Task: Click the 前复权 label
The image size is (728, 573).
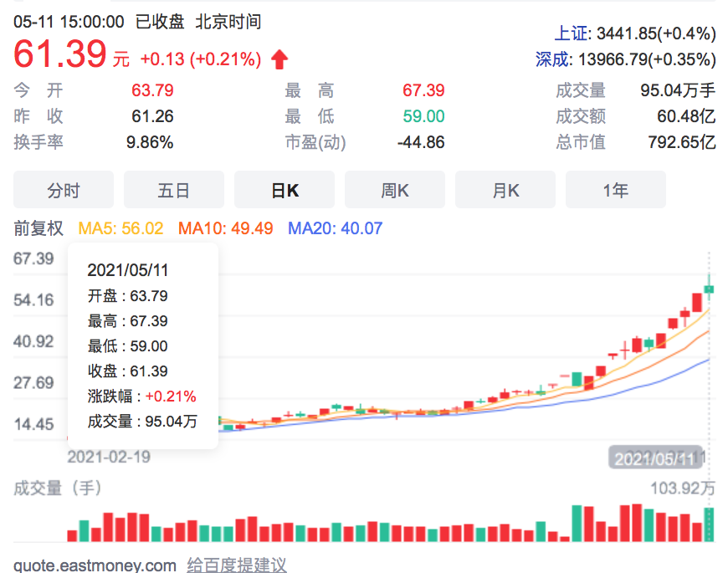Action: pyautogui.click(x=38, y=228)
